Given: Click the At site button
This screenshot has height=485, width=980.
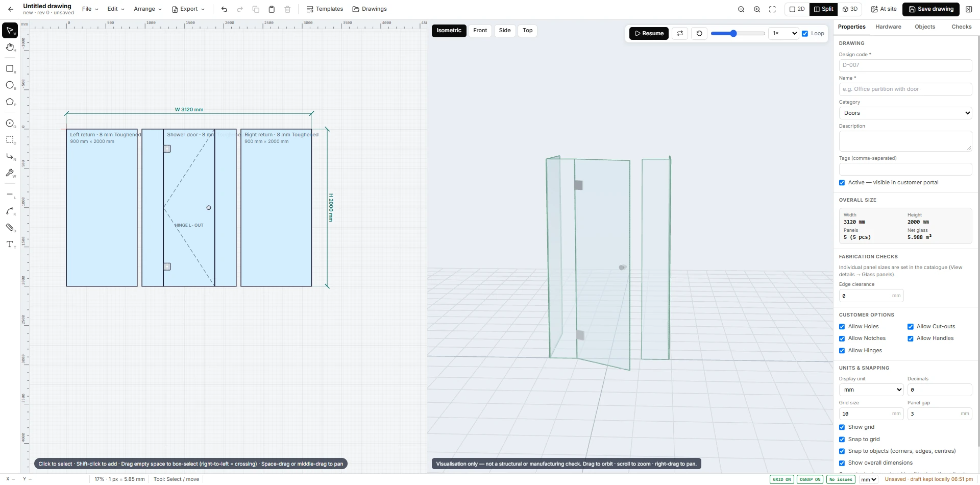Looking at the screenshot, I should point(884,9).
